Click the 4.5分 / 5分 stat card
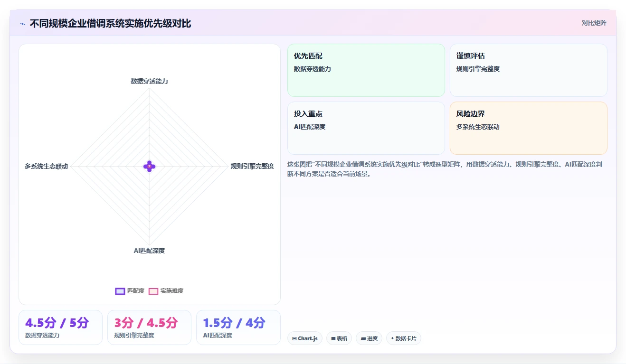Viewport: 626px width, 364px height. click(x=60, y=327)
